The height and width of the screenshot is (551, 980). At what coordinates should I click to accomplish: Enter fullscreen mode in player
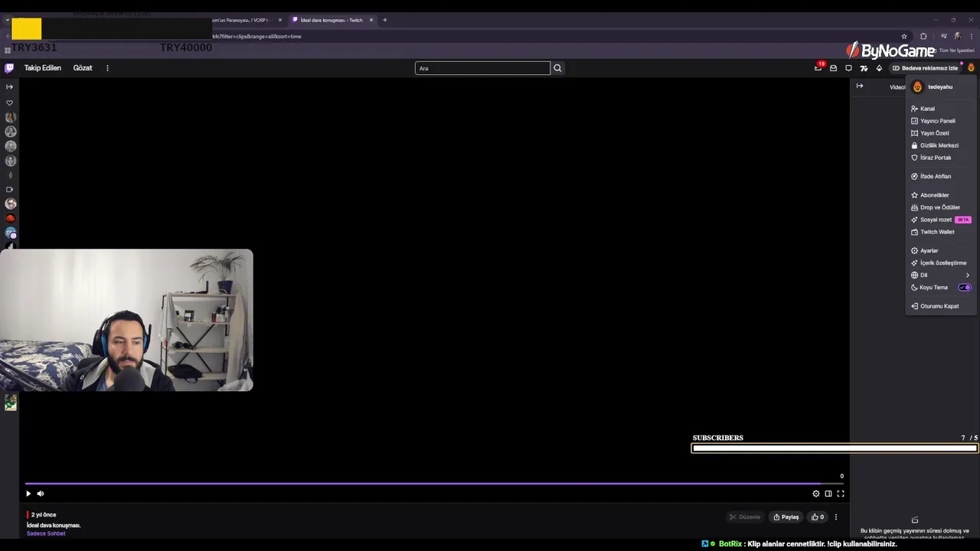[841, 494]
